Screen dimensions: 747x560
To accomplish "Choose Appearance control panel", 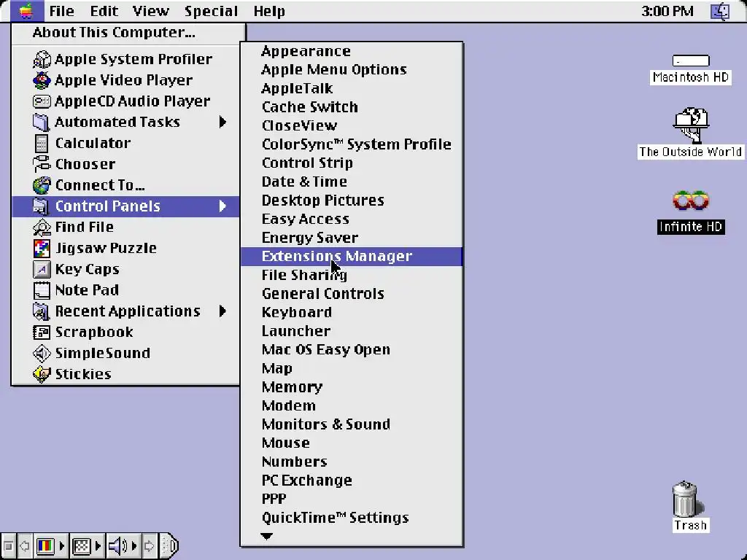I will (x=352, y=51).
